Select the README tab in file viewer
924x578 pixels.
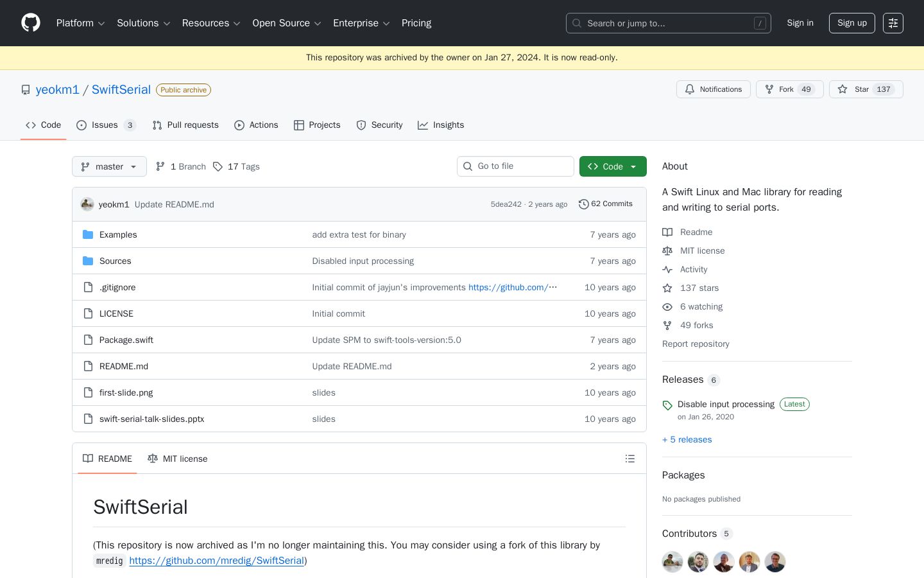click(x=107, y=459)
